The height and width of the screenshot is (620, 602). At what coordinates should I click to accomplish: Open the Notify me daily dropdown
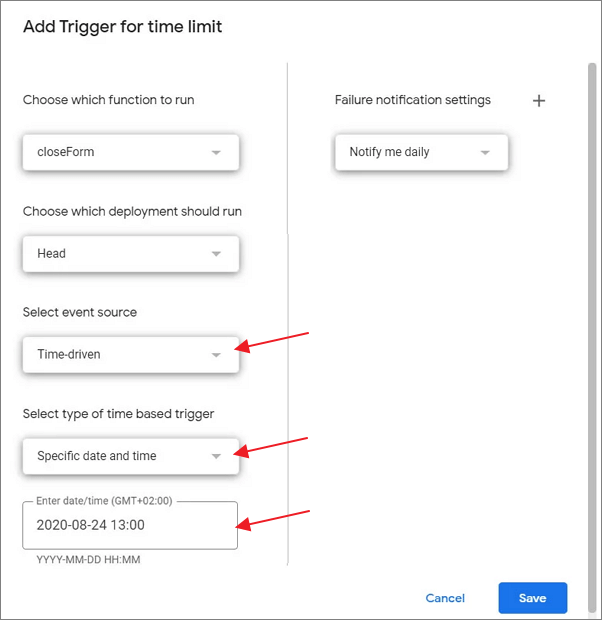click(x=421, y=152)
